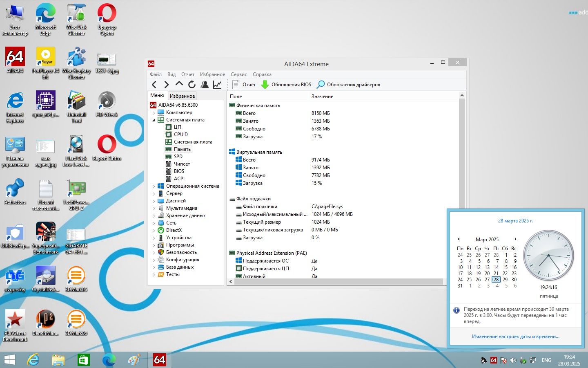Expand the Компьютер tree node
The width and height of the screenshot is (588, 368).
pos(154,113)
